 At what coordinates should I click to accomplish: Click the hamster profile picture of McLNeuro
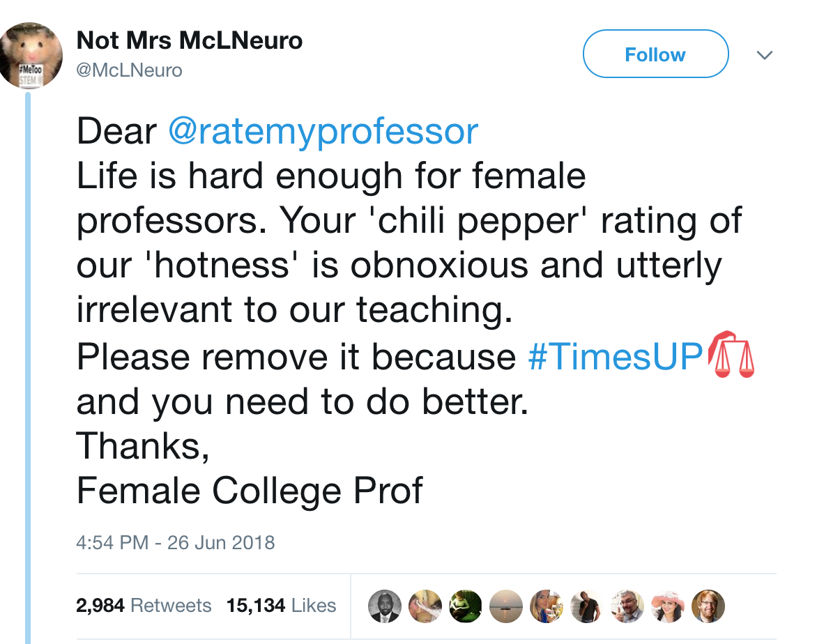(31, 56)
